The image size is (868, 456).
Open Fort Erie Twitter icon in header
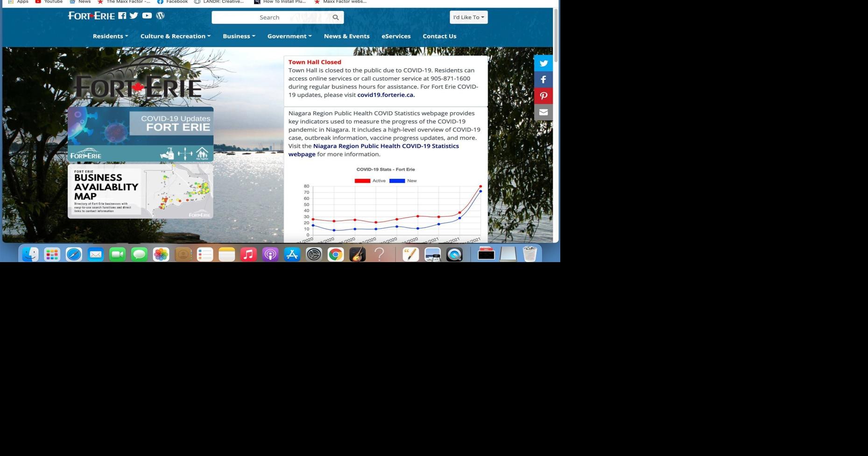[x=134, y=16]
